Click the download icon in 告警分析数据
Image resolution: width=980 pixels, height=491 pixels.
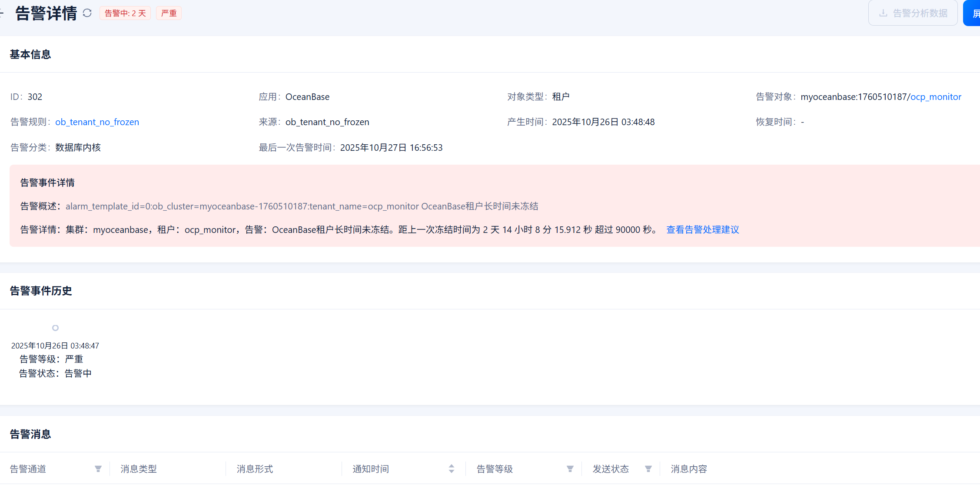click(883, 13)
